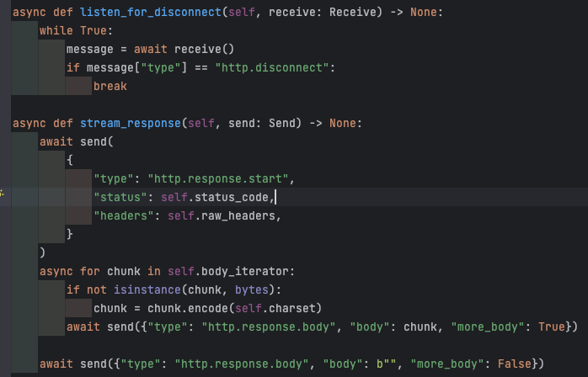
Task: Click the "headers" dictionary key
Action: 123,216
